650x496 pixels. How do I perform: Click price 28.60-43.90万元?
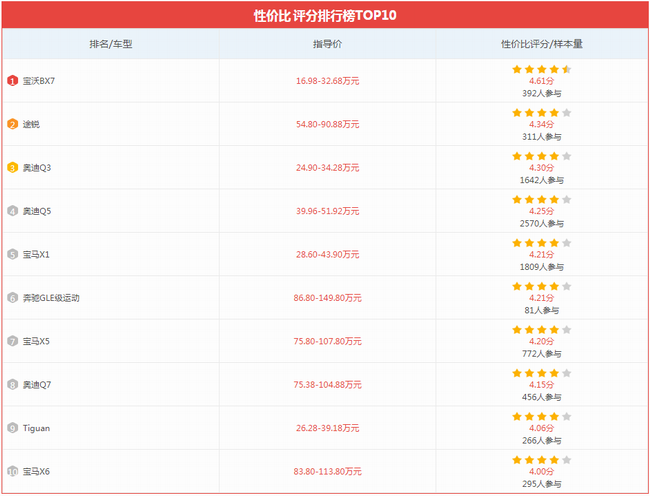click(327, 254)
